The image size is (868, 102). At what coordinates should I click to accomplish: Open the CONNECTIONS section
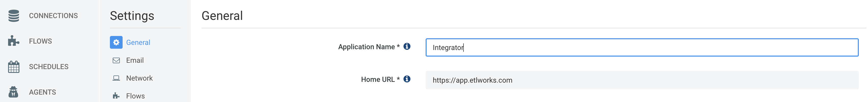53,16
